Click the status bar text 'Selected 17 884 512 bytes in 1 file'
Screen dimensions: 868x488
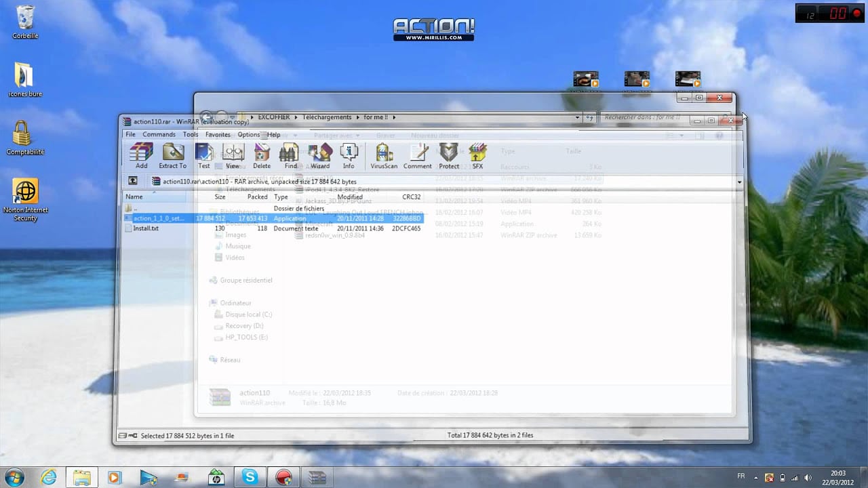click(x=187, y=436)
